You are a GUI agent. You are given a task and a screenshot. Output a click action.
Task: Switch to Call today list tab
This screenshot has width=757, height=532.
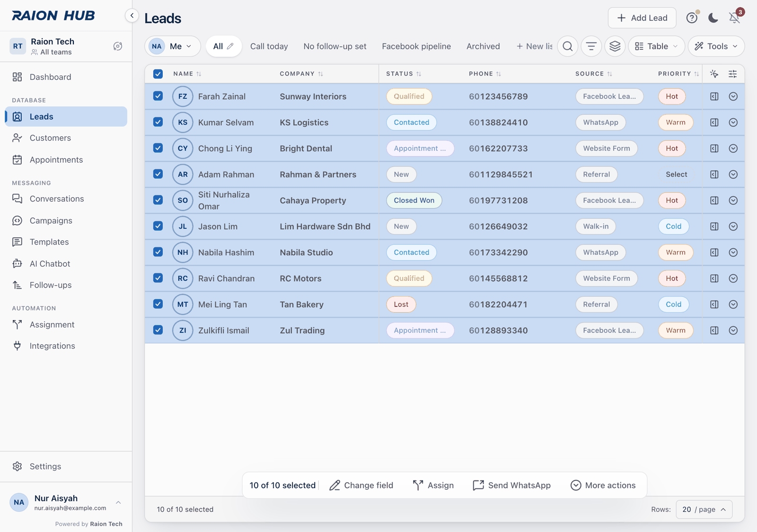269,46
